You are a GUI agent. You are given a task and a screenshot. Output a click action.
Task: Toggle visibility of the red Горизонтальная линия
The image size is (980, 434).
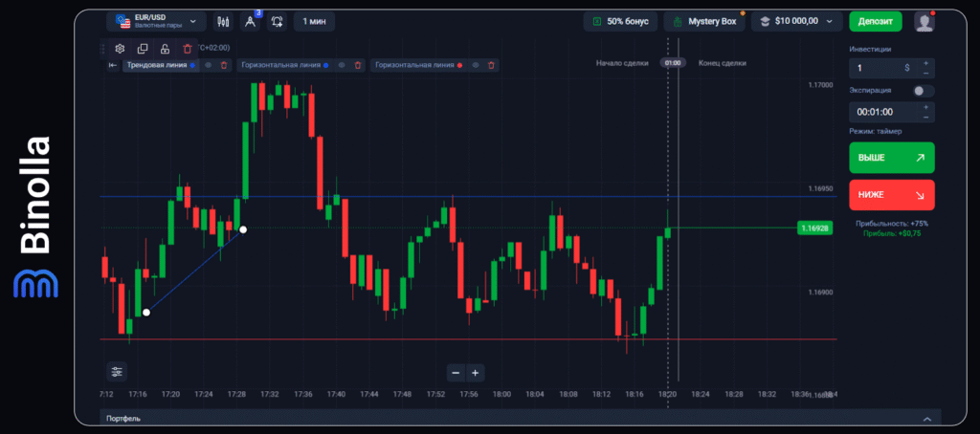476,65
